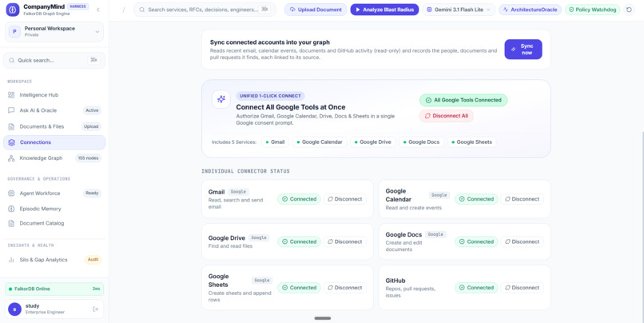Click the Active badge beside Ask AI & Oracle
Image resolution: width=644 pixels, height=323 pixels.
coord(92,110)
